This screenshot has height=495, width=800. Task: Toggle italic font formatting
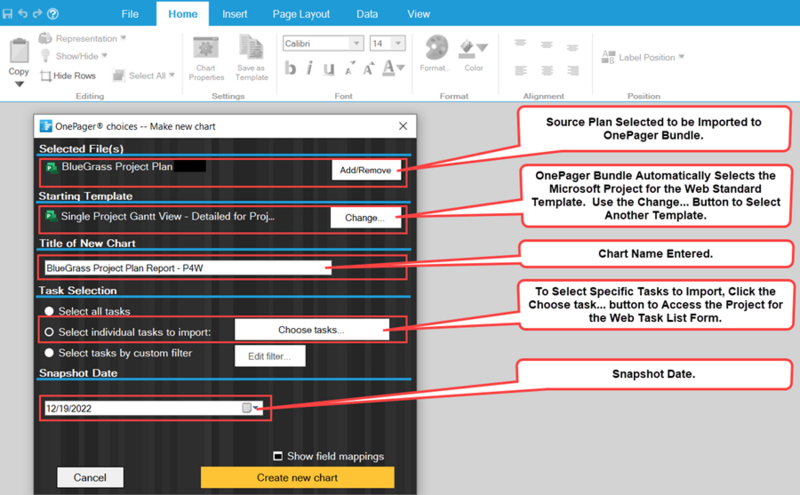pos(310,68)
